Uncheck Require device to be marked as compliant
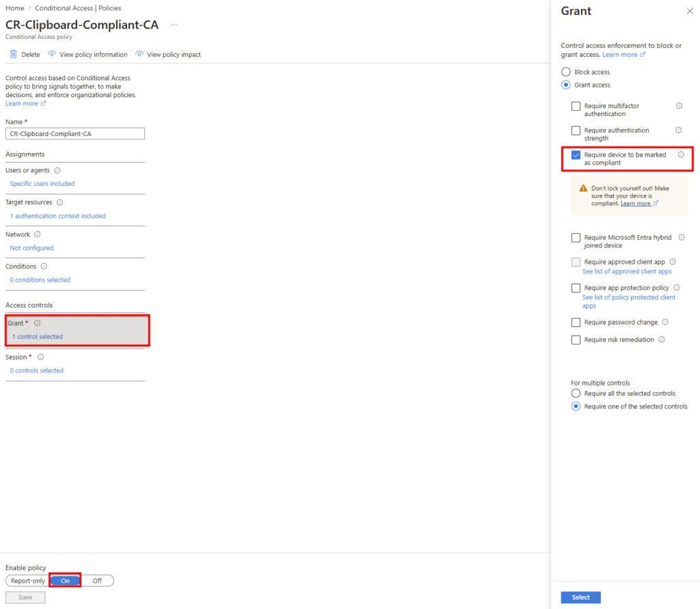The height and width of the screenshot is (609, 700). coord(576,155)
